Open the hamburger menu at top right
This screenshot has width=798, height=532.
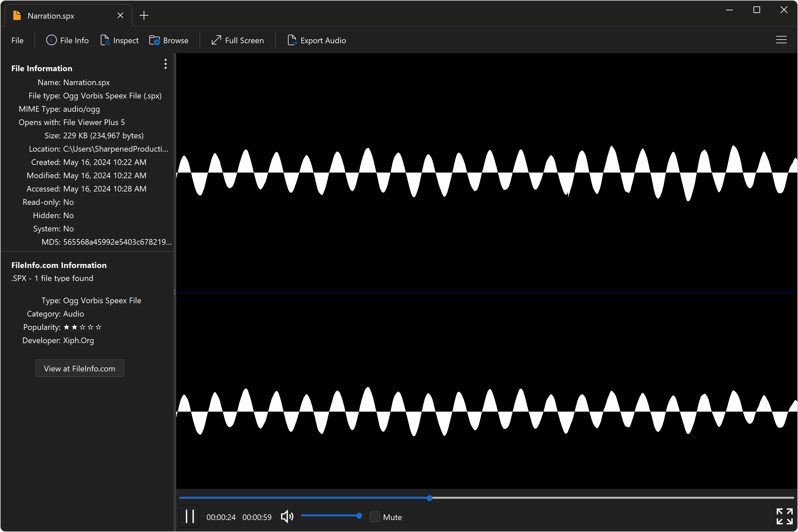(x=781, y=40)
